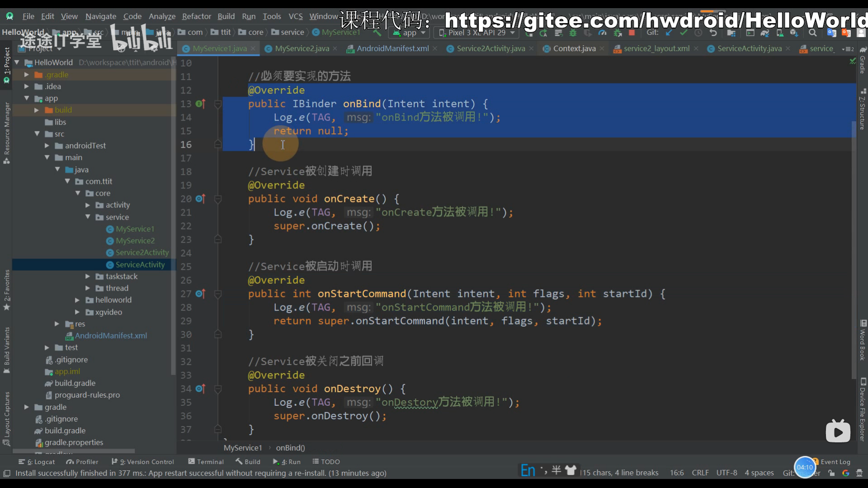Toggle the Device File Explorer panel
The image size is (868, 488).
[x=863, y=410]
